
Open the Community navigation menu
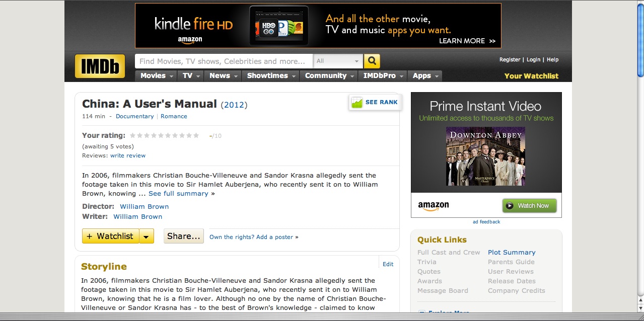coord(328,75)
